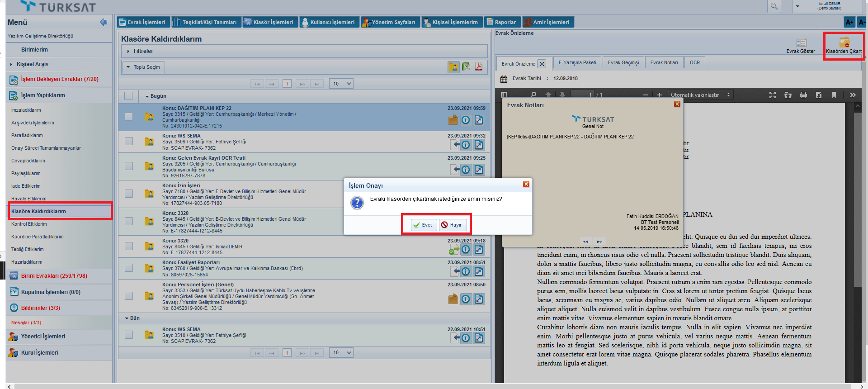The image size is (868, 389).
Task: Confirm with the Evet button
Action: (x=423, y=225)
